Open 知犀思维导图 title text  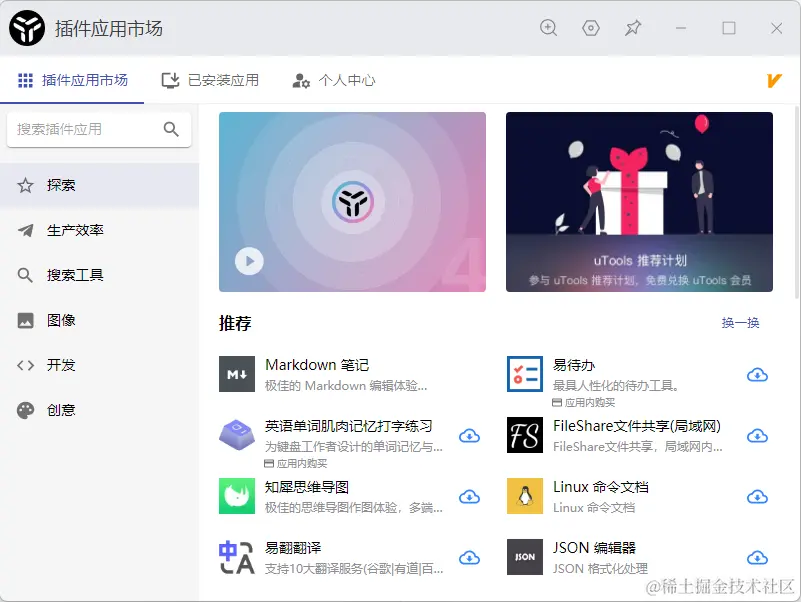[307, 487]
